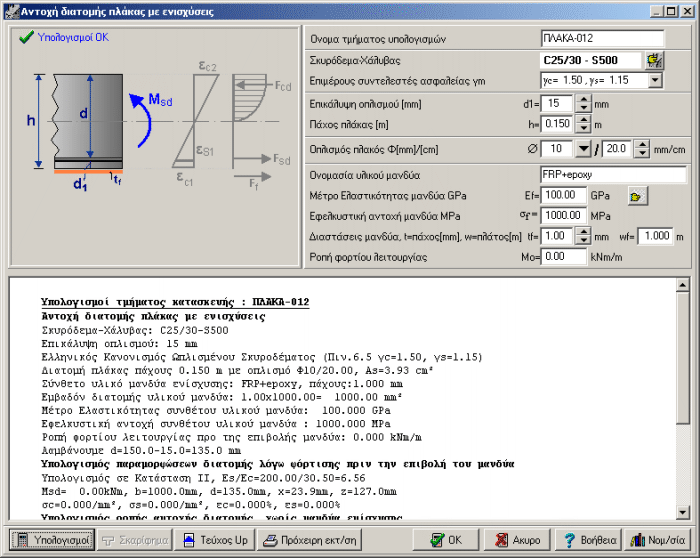This screenshot has width=700, height=558.
Task: Click report line Σκυρόδεμα-Χάλυβας: C25/30-S500
Action: point(135,330)
